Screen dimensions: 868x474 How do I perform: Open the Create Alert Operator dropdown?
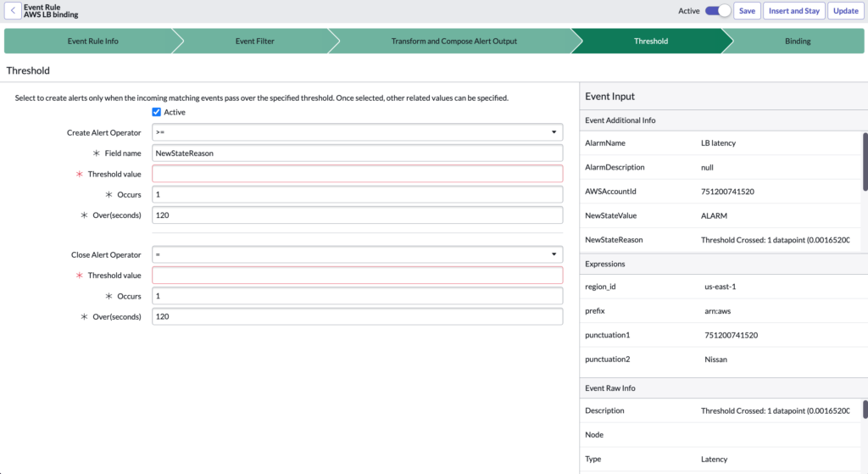point(357,132)
